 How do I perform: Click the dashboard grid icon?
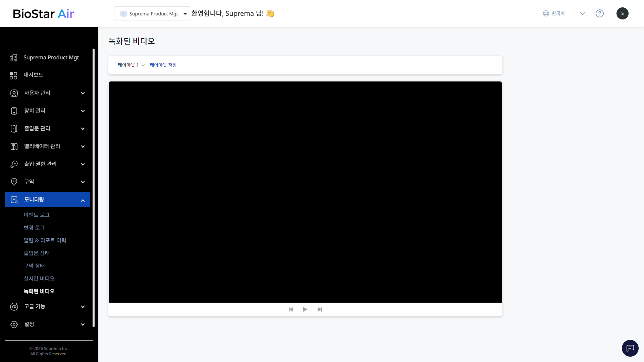click(x=13, y=75)
